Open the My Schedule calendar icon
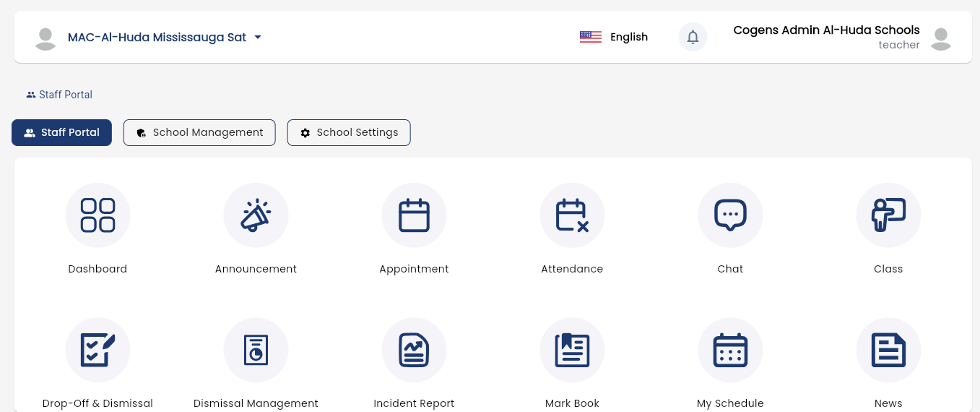The width and height of the screenshot is (980, 412). (x=730, y=351)
